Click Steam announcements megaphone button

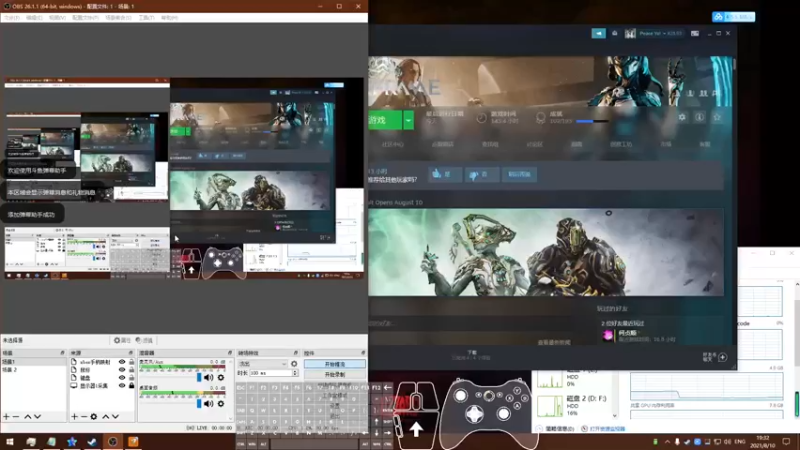(598, 33)
